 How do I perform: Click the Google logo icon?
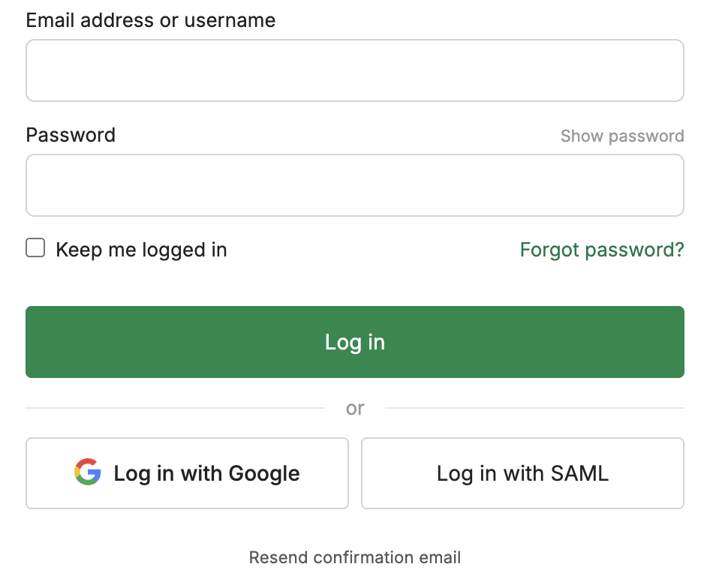pos(88,472)
